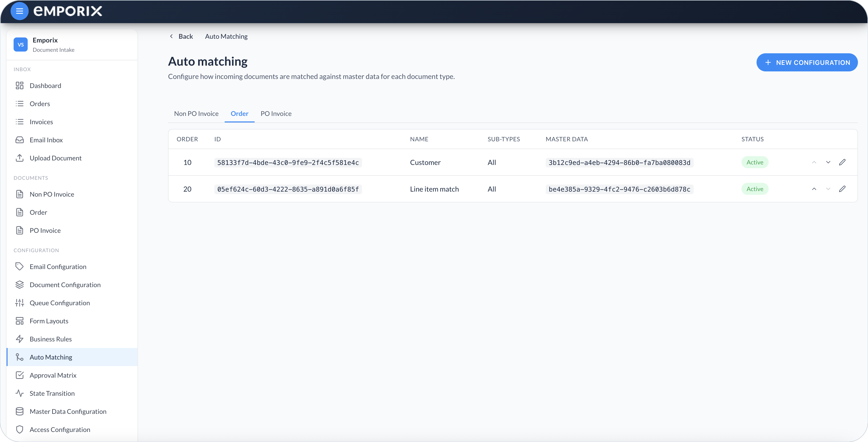This screenshot has width=868, height=442.
Task: Click the Master Data Configuration database icon
Action: click(x=20, y=411)
